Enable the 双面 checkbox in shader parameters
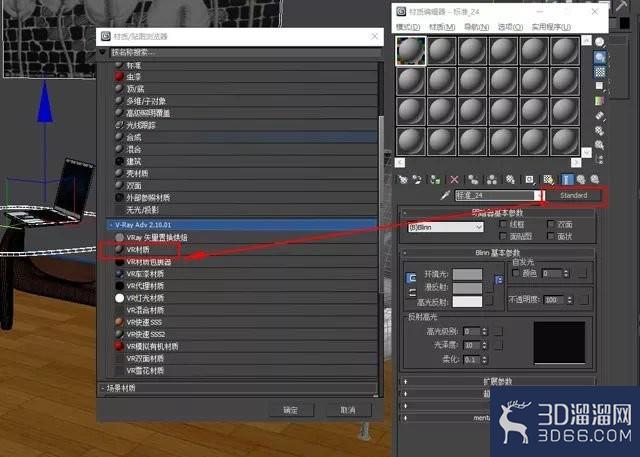Screen dimensions: 640x457 [551, 224]
